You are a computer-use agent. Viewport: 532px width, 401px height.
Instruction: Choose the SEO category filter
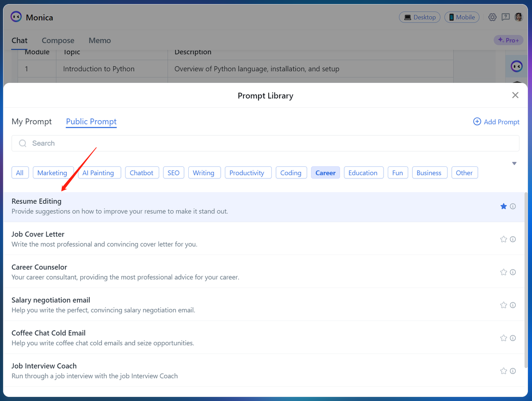click(173, 173)
